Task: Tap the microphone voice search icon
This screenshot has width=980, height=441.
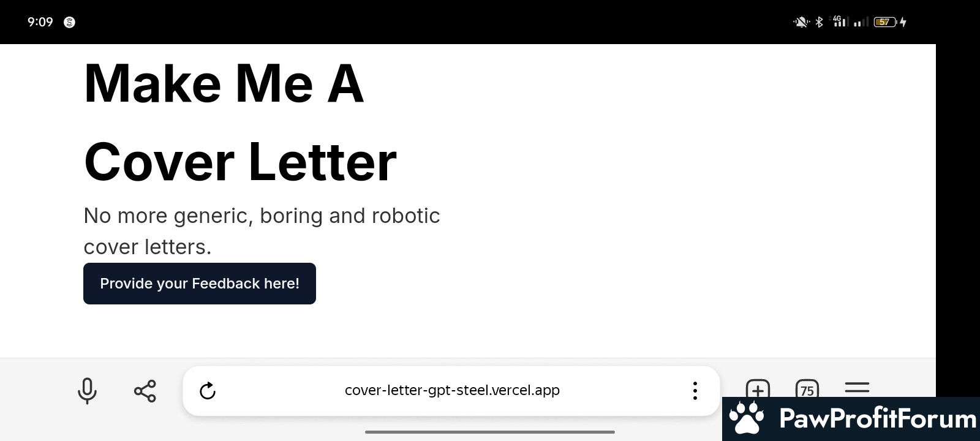Action: pyautogui.click(x=87, y=391)
